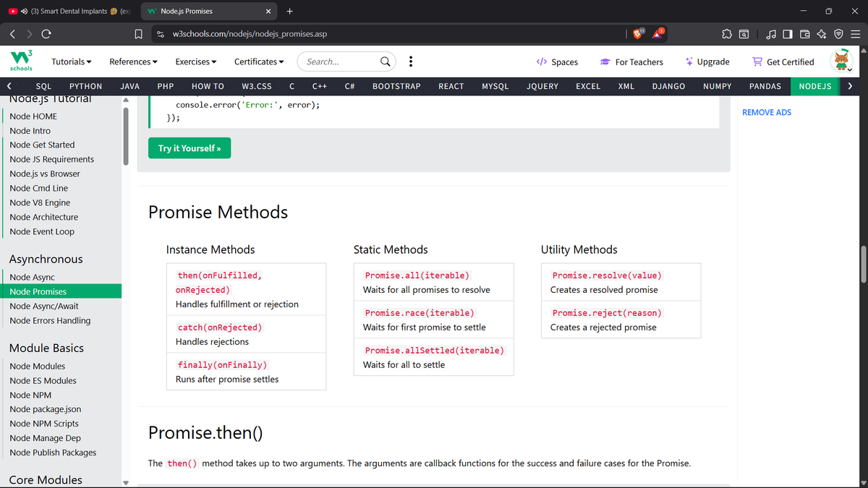This screenshot has width=868, height=488.
Task: Select BOOTSTRAP in the language bar
Action: point(396,86)
